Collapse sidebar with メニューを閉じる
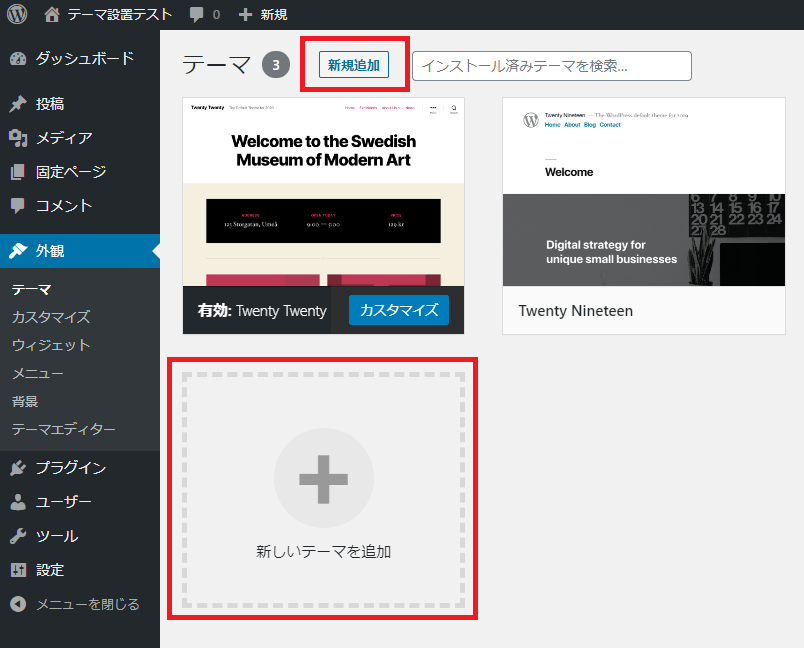Image resolution: width=804 pixels, height=648 pixels. click(75, 604)
